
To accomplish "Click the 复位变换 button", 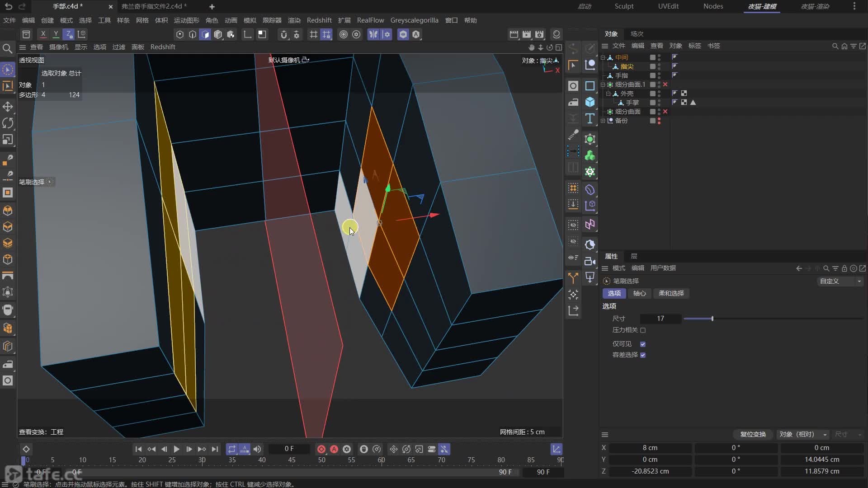I will [x=753, y=434].
